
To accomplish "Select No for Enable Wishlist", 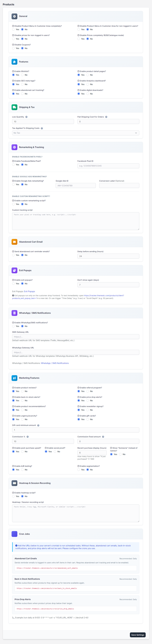I will click(x=22, y=75).
